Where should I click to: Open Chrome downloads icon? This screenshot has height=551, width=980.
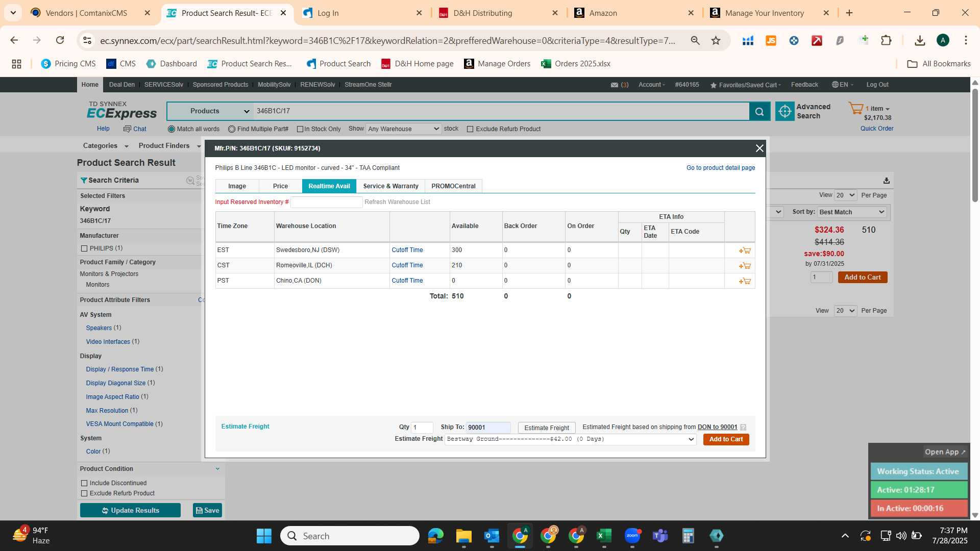[x=920, y=40]
